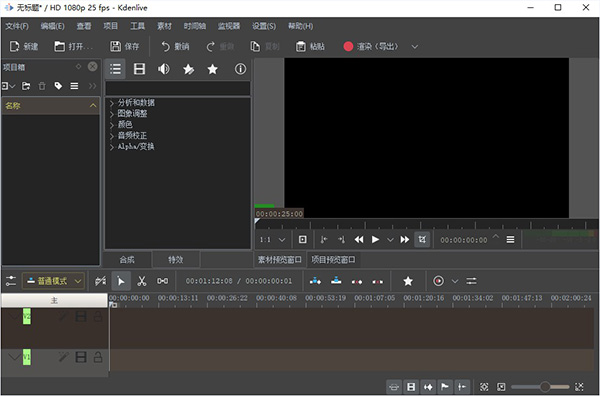The width and height of the screenshot is (600, 396).
Task: Select the spacer tool
Action: (163, 281)
